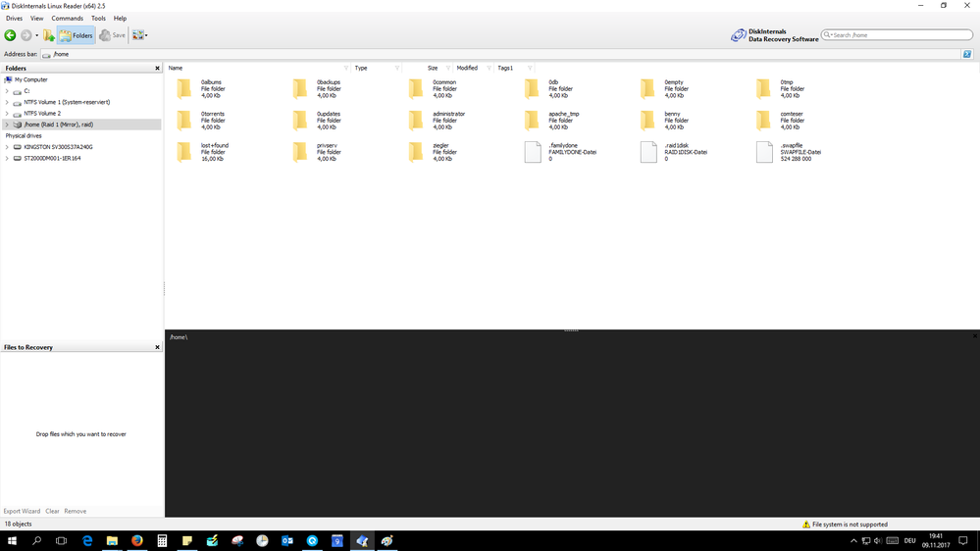Select the 0albums folder icon
This screenshot has height=551, width=980.
[x=184, y=89]
